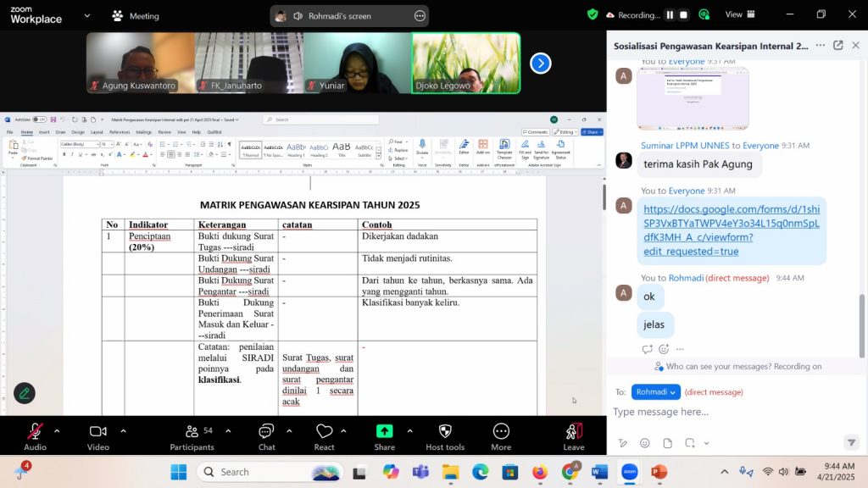Click the encryption green shield icon

pos(593,14)
